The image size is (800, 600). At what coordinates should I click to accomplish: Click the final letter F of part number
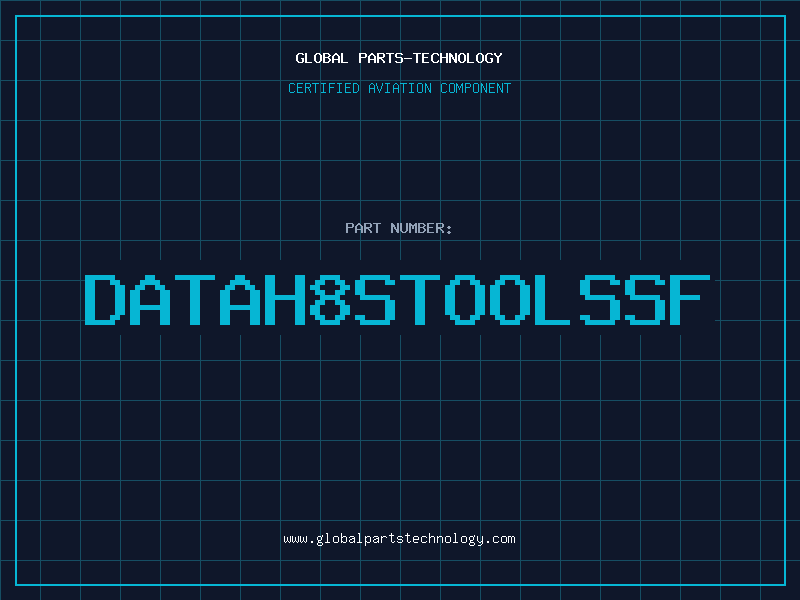click(x=689, y=300)
